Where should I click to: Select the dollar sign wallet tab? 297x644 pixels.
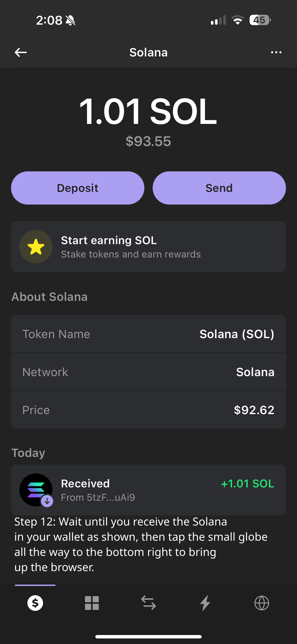coord(35,603)
